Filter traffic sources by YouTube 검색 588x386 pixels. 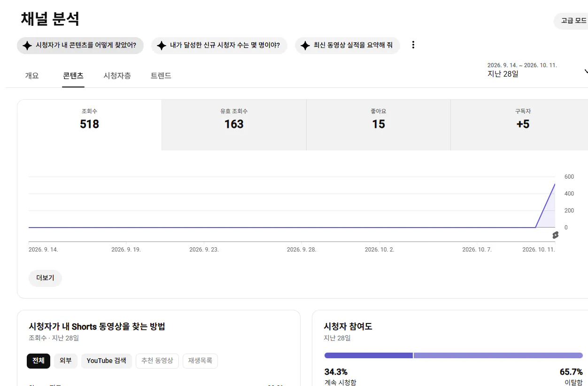pos(107,361)
